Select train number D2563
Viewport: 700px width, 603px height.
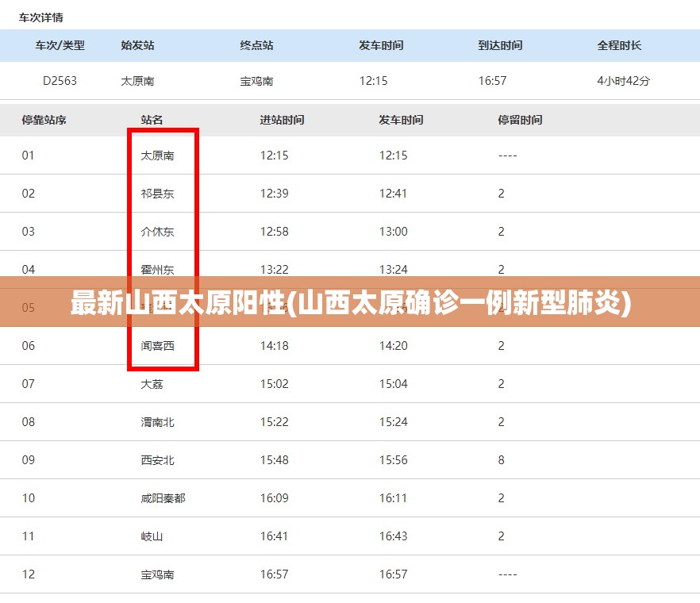tap(60, 81)
